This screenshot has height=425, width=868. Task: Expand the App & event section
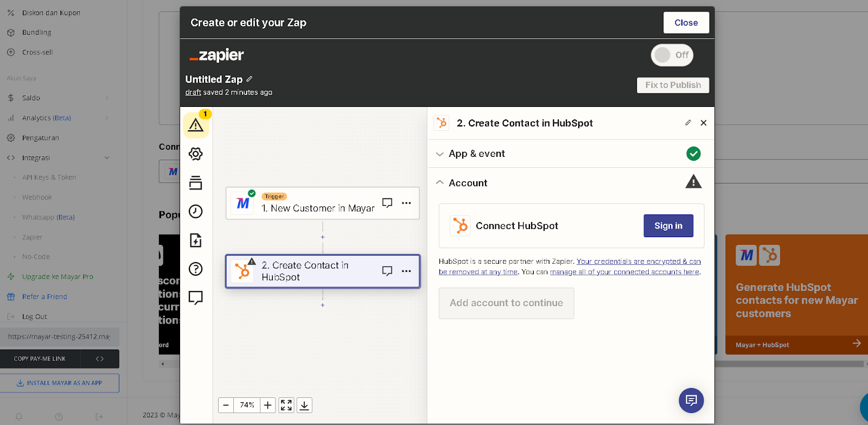click(571, 154)
